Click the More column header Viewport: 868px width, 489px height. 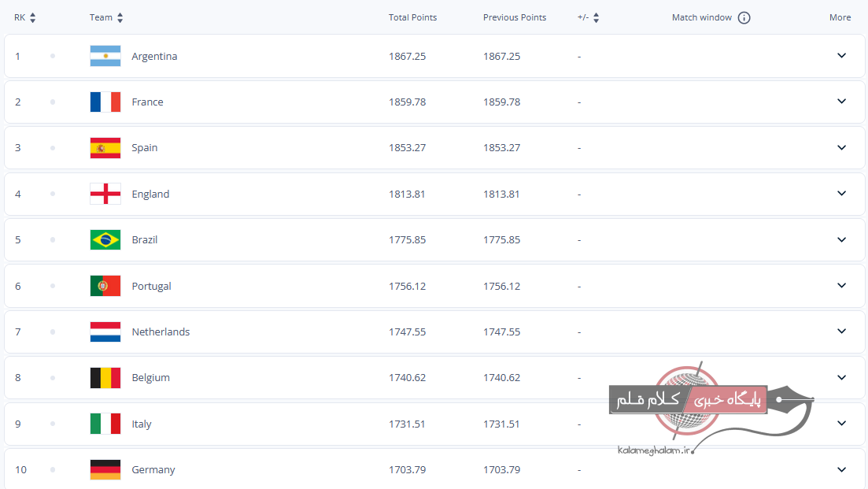[x=840, y=18]
